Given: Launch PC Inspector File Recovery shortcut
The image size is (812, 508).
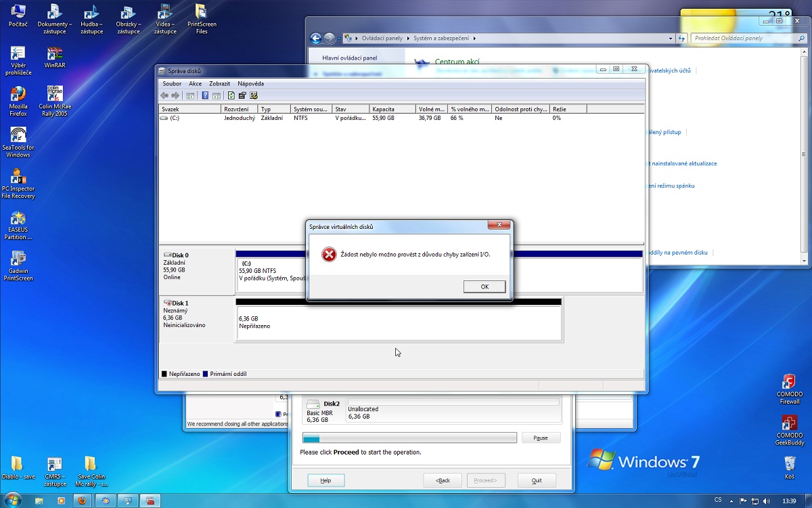Looking at the screenshot, I should (18, 183).
